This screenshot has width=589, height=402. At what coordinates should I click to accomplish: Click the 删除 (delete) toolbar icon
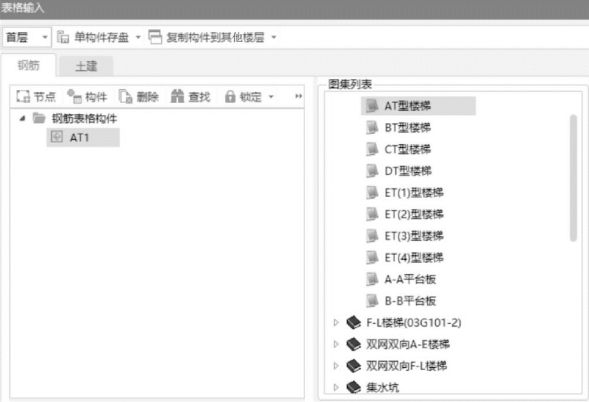[126, 97]
